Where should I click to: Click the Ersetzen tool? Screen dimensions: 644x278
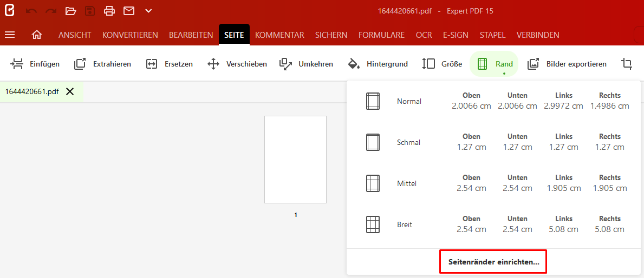(170, 64)
